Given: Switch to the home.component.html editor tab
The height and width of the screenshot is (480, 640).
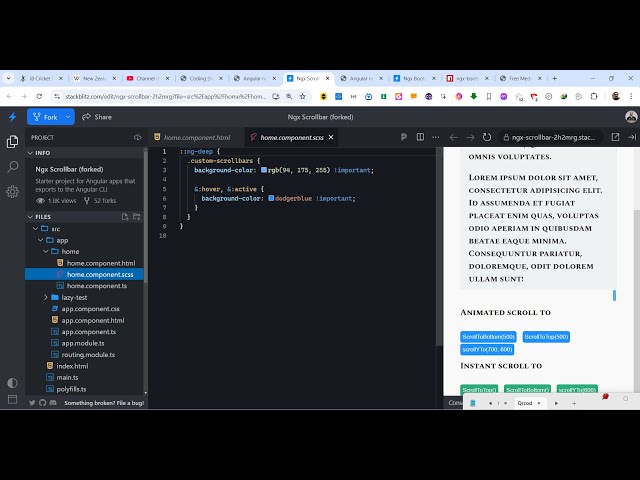Looking at the screenshot, I should [x=196, y=137].
